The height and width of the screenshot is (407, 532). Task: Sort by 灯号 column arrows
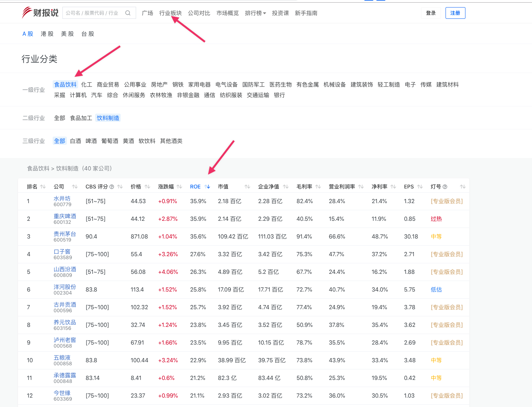coord(463,187)
